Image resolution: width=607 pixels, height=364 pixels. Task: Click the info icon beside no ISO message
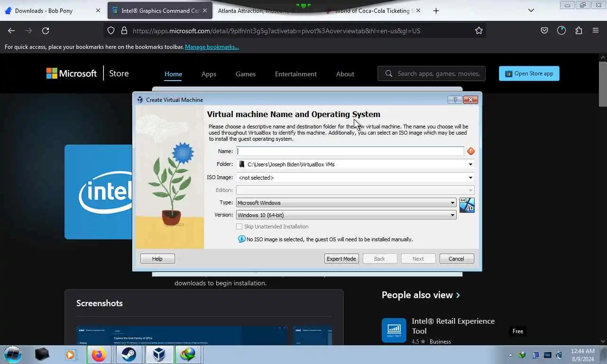tap(241, 239)
